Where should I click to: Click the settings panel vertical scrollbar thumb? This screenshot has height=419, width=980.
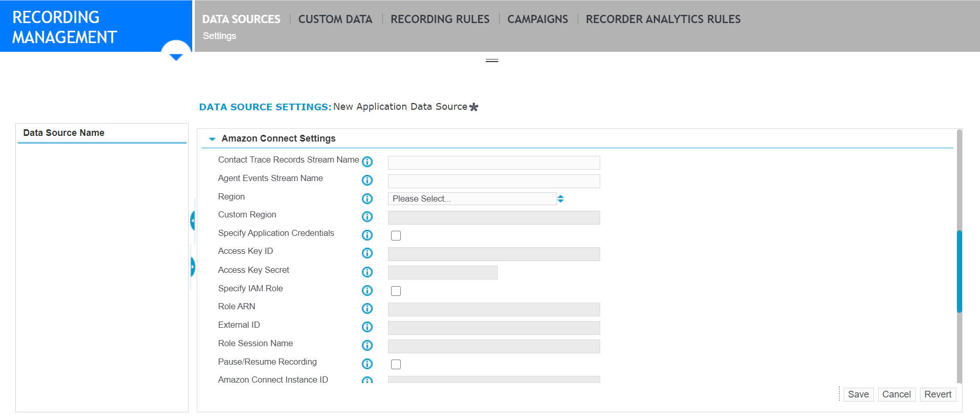[x=959, y=271]
